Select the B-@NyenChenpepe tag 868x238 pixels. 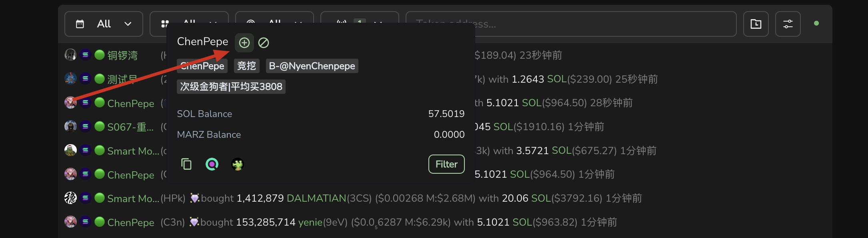[312, 66]
